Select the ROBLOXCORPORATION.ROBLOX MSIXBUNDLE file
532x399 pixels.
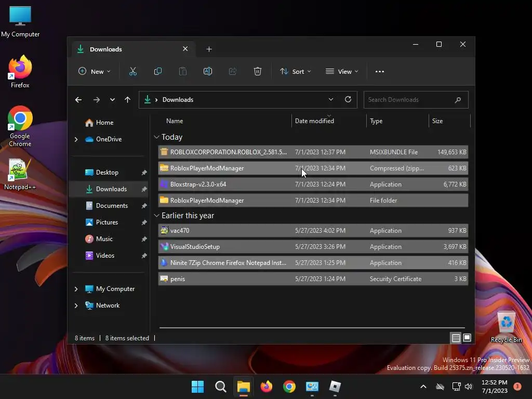point(313,152)
